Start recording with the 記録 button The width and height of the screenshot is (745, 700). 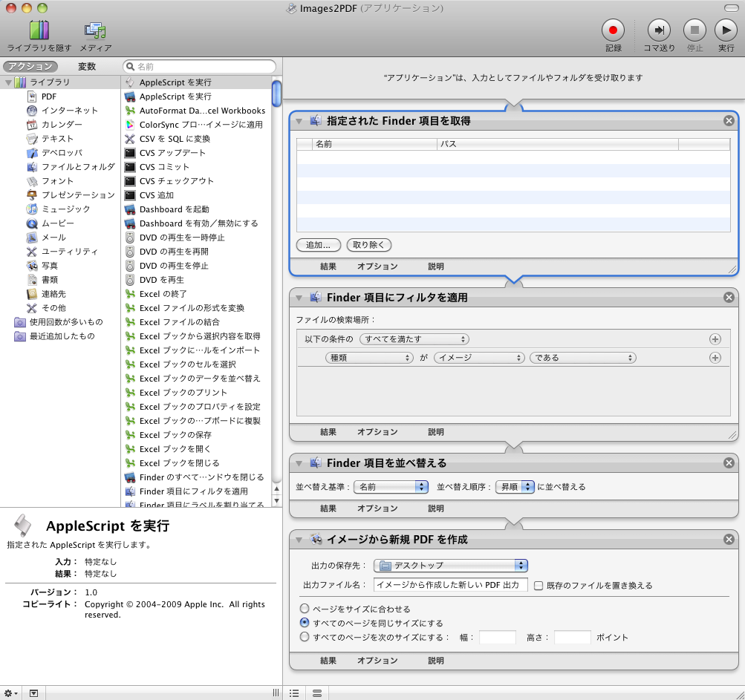coord(613,30)
